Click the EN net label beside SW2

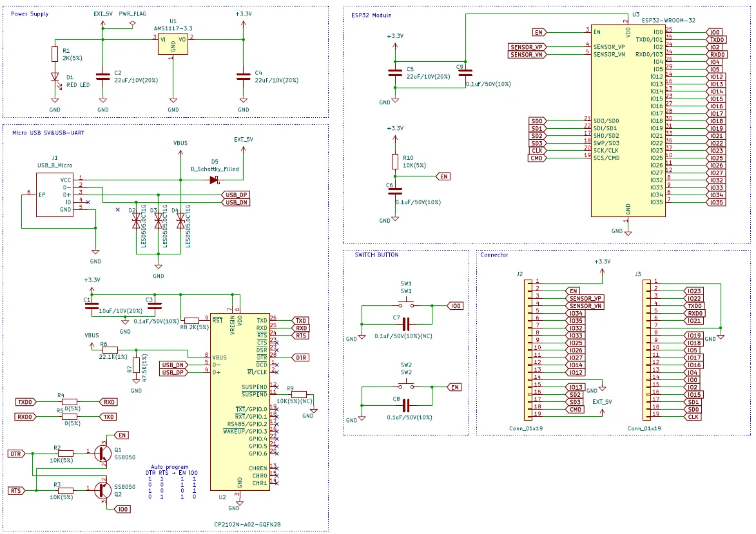[x=454, y=387]
